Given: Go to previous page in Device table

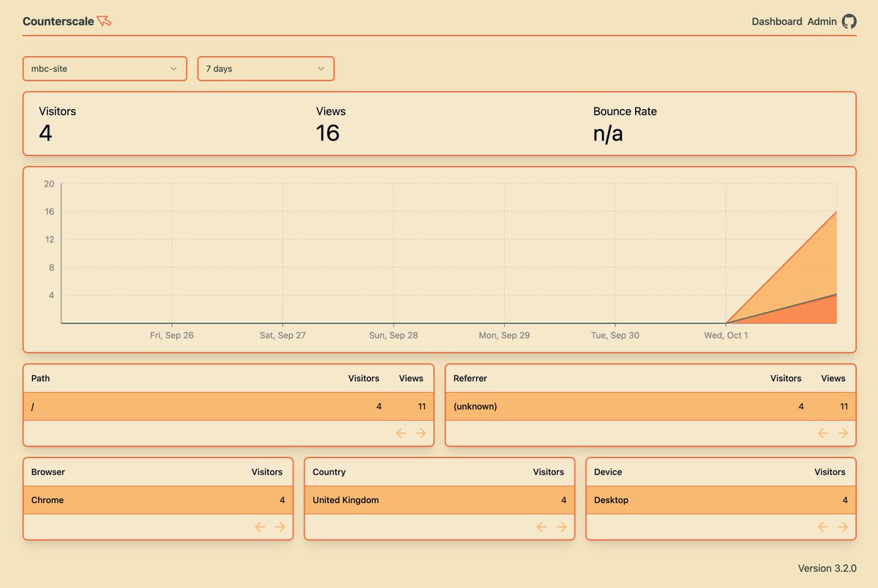Looking at the screenshot, I should (823, 527).
